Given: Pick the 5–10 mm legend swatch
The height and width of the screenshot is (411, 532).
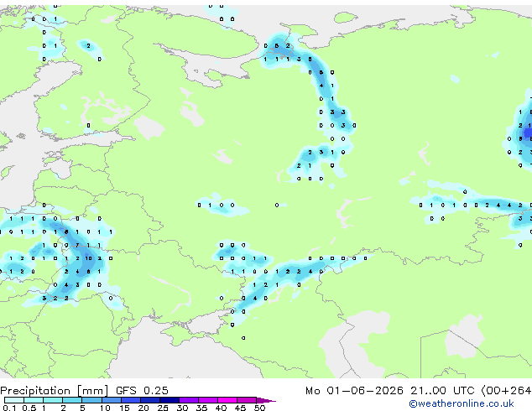Looking at the screenshot, I should click(92, 400).
